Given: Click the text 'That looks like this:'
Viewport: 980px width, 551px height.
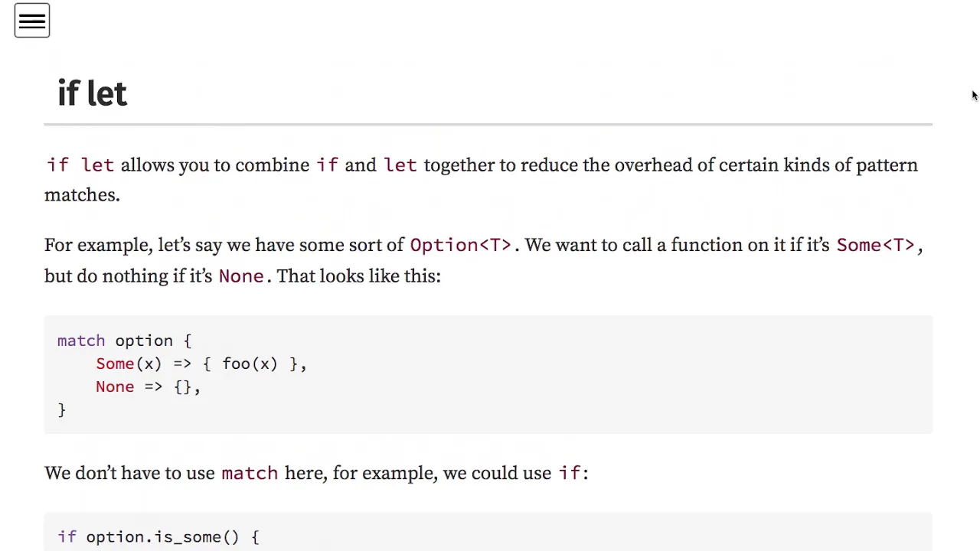Looking at the screenshot, I should pos(359,276).
